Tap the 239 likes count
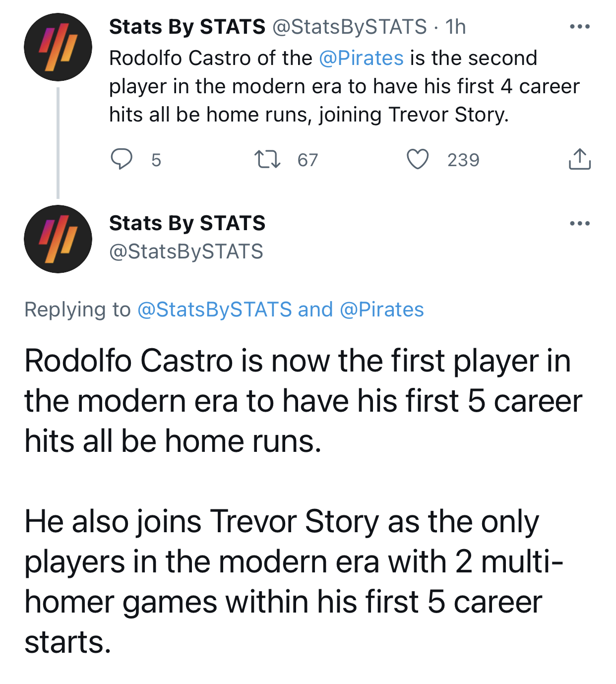The width and height of the screenshot is (616, 684). point(463,160)
